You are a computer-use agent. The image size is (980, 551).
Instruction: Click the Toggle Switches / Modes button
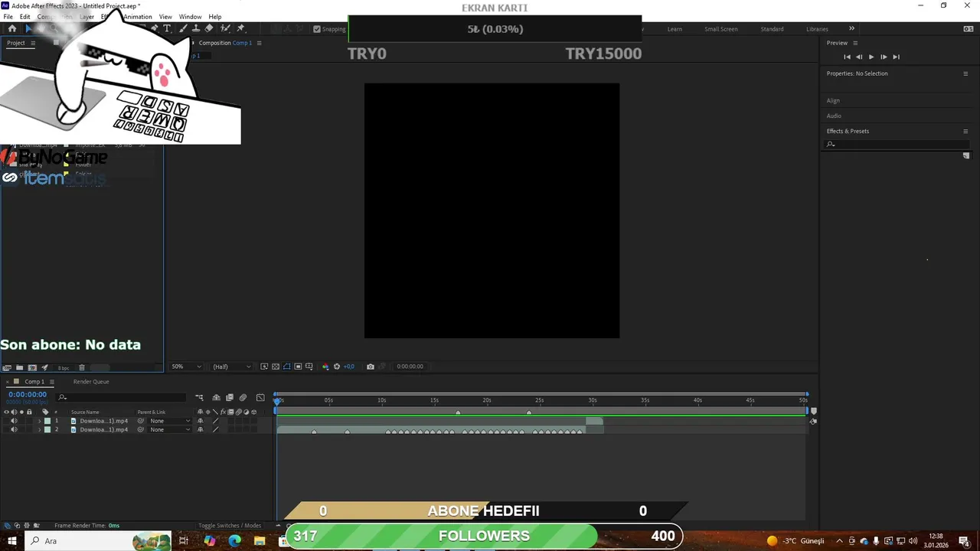(230, 526)
